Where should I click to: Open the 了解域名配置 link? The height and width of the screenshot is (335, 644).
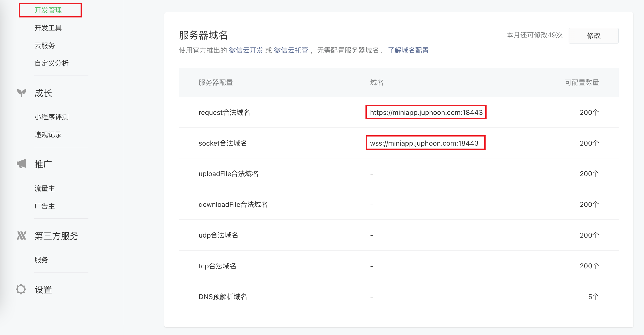(x=408, y=50)
